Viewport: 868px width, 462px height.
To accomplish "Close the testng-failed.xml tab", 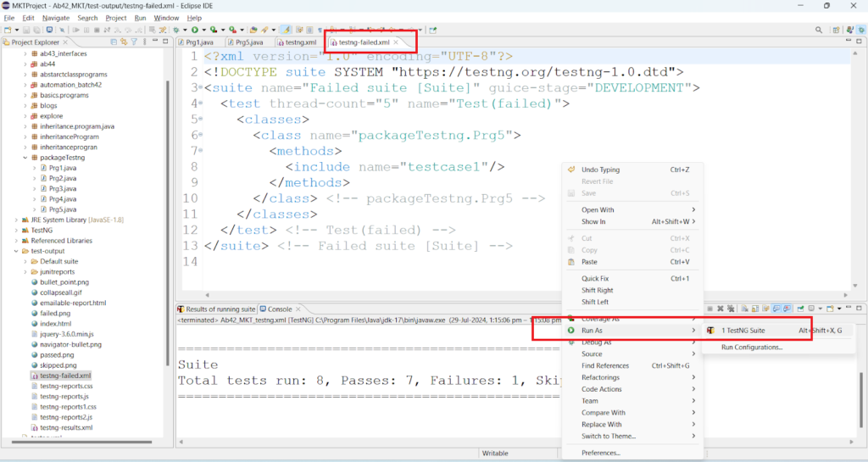I will point(396,42).
